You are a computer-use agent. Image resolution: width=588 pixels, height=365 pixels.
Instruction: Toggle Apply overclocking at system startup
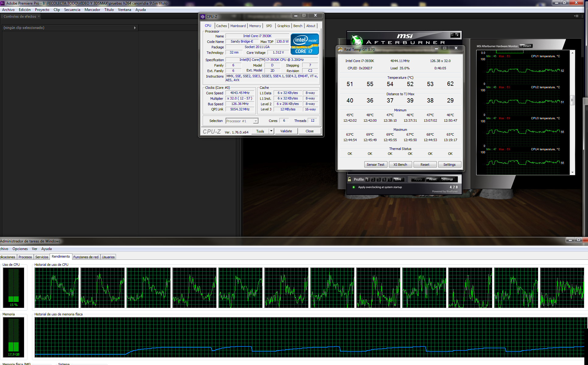[x=354, y=187]
